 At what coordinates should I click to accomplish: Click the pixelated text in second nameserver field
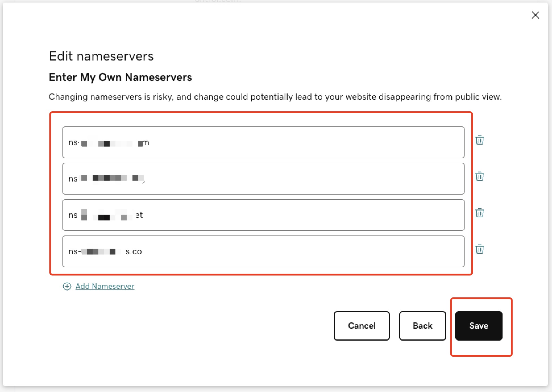point(112,178)
